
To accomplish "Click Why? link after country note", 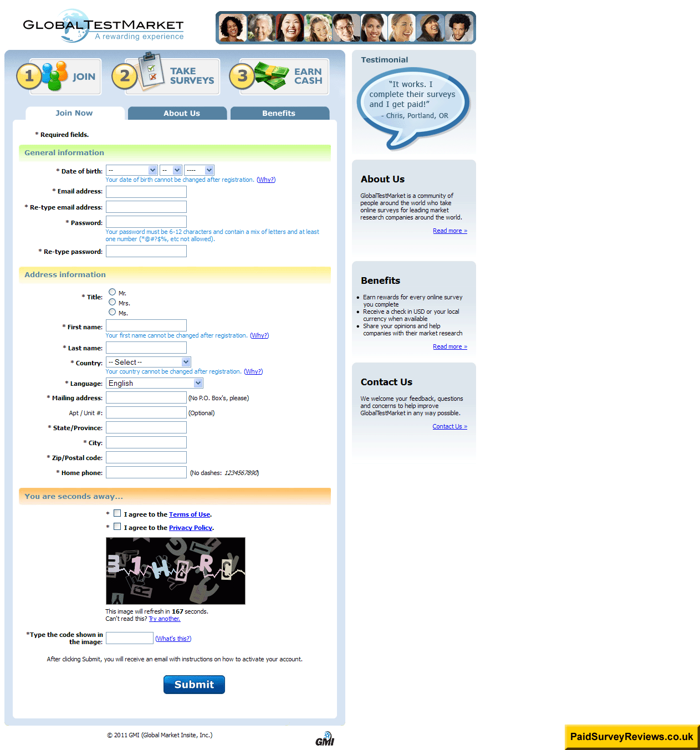I will pos(253,371).
